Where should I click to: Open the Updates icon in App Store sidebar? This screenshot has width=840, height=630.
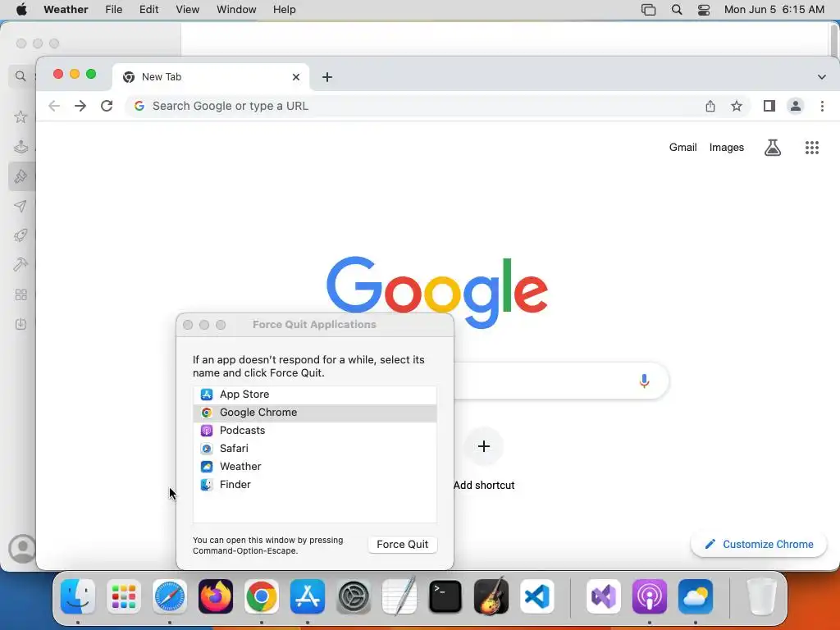point(21,324)
